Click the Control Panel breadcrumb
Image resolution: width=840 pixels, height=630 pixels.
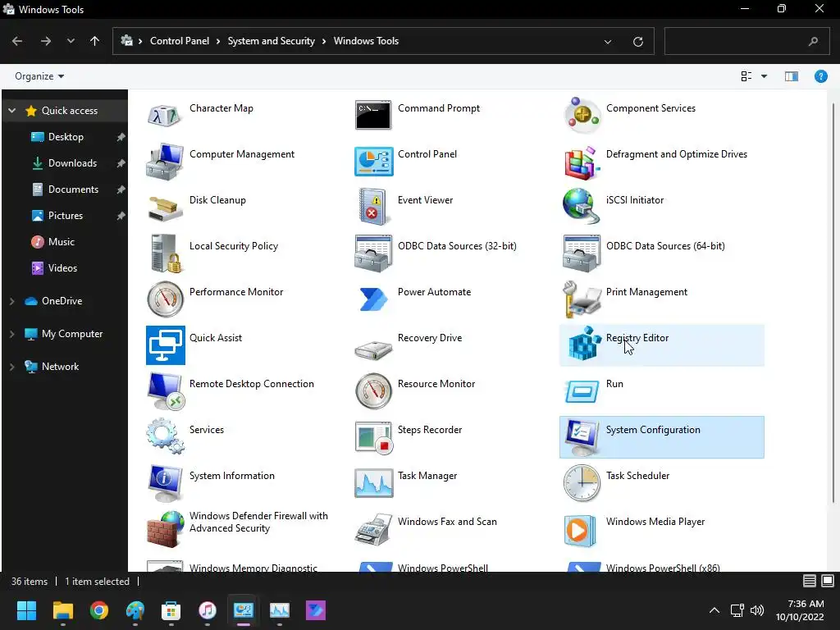[180, 41]
